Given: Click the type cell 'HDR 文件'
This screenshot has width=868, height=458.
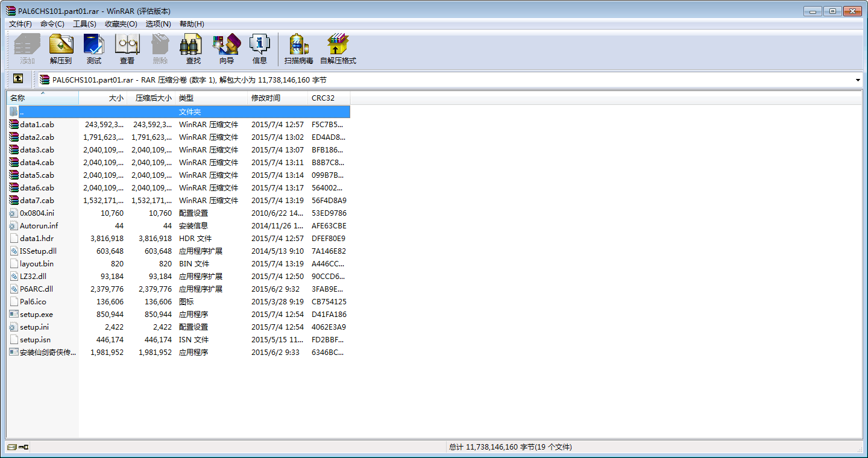Looking at the screenshot, I should pos(194,238).
